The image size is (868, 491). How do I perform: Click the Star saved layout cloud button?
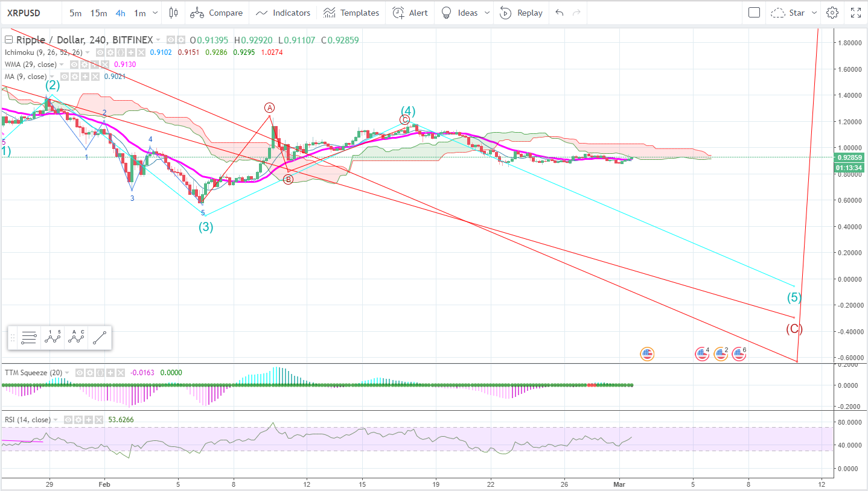click(x=787, y=13)
